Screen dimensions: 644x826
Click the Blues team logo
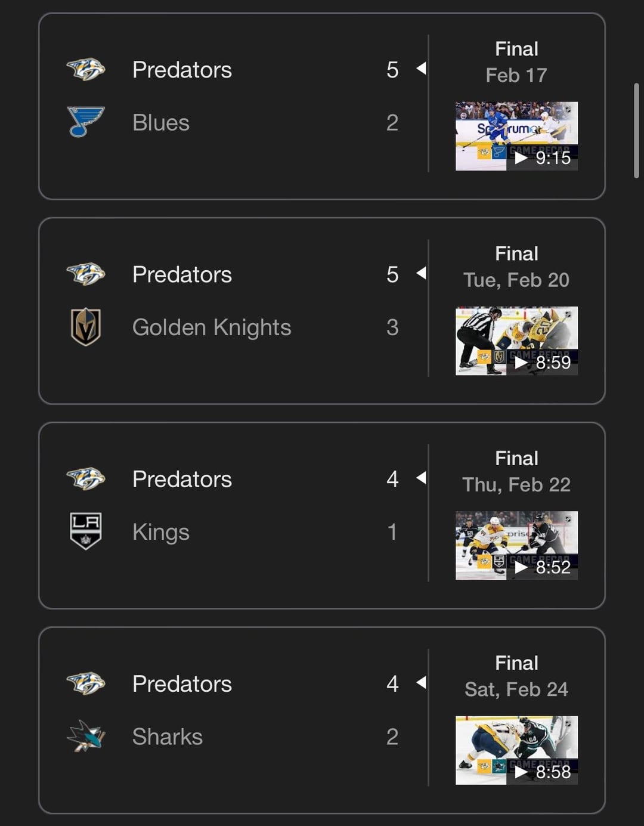point(86,122)
